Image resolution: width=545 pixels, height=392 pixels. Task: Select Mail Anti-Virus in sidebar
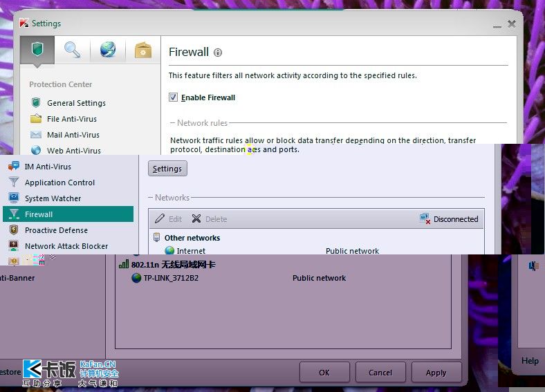pyautogui.click(x=73, y=135)
